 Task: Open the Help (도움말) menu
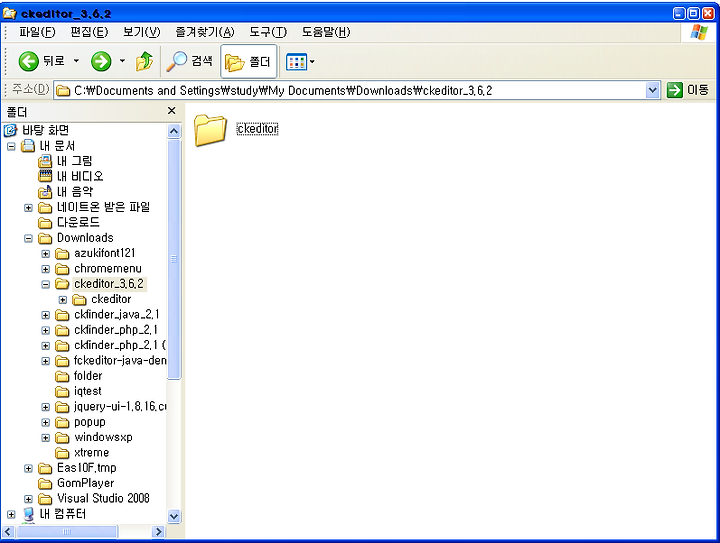pyautogui.click(x=326, y=32)
